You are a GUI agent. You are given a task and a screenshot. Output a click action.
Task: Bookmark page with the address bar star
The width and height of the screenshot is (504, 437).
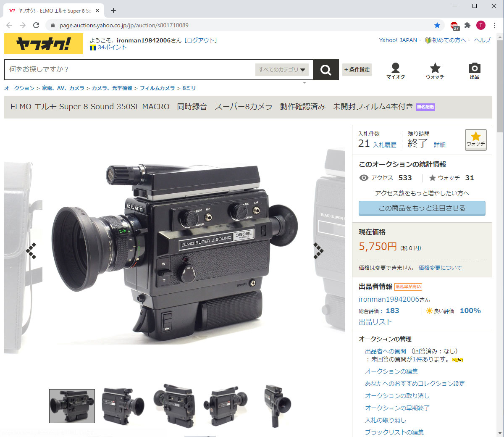[x=437, y=25]
